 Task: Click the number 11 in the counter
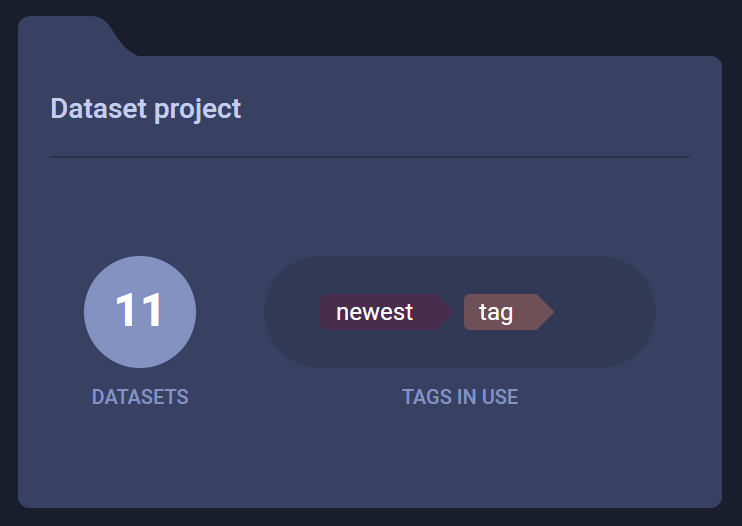coord(139,311)
